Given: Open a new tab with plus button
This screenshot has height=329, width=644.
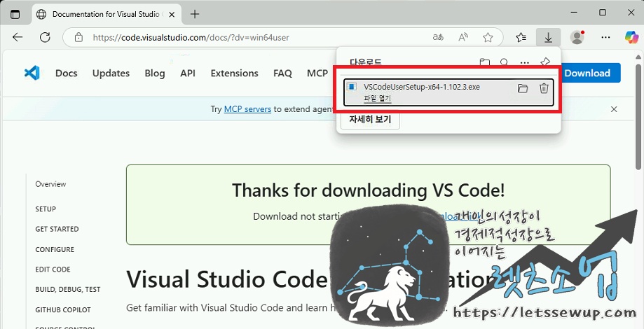Looking at the screenshot, I should (x=195, y=15).
